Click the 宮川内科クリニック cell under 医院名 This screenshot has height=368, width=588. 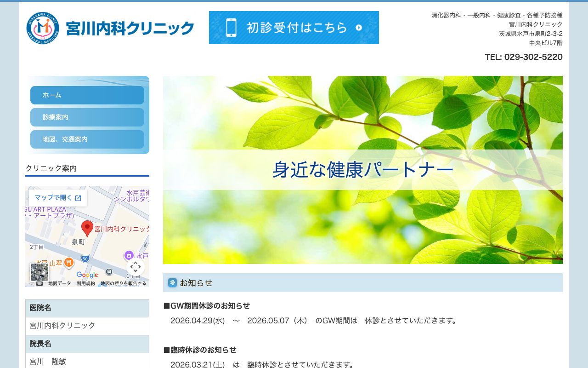click(87, 326)
